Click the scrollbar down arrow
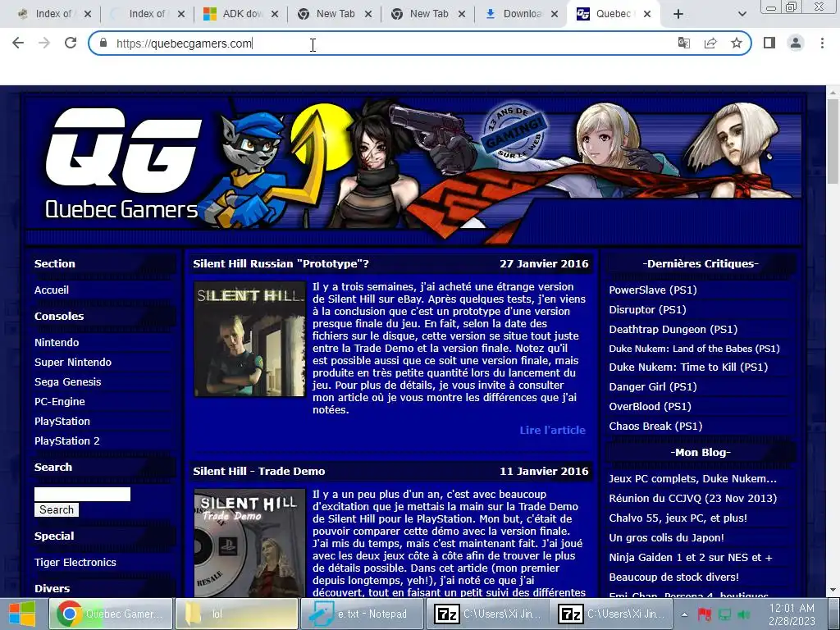The height and width of the screenshot is (630, 840). [x=833, y=590]
